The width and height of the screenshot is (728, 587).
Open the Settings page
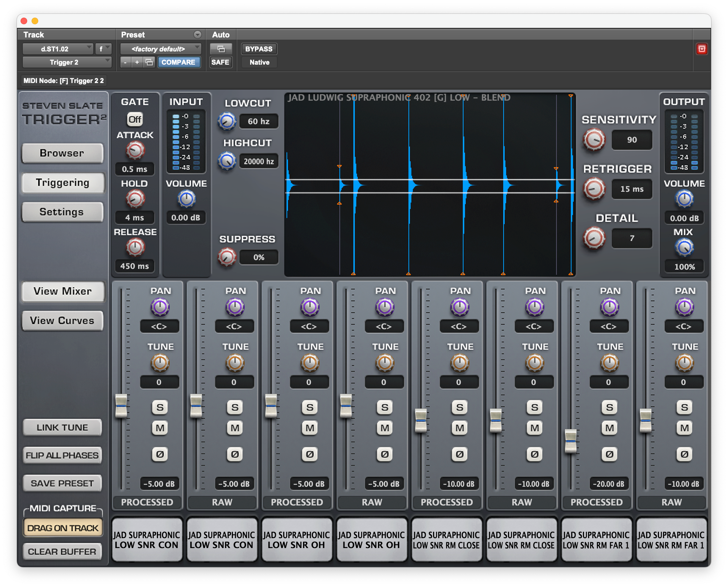[62, 212]
